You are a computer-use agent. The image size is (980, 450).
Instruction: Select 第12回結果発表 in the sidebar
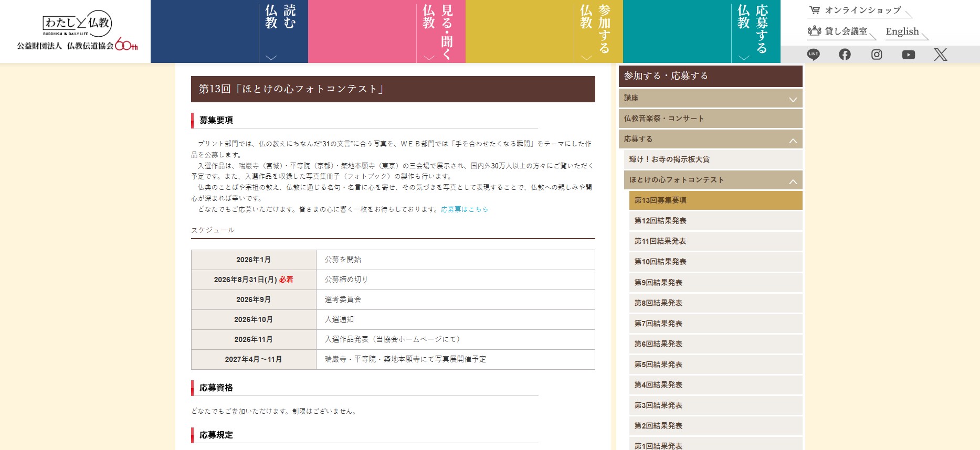[x=660, y=221]
